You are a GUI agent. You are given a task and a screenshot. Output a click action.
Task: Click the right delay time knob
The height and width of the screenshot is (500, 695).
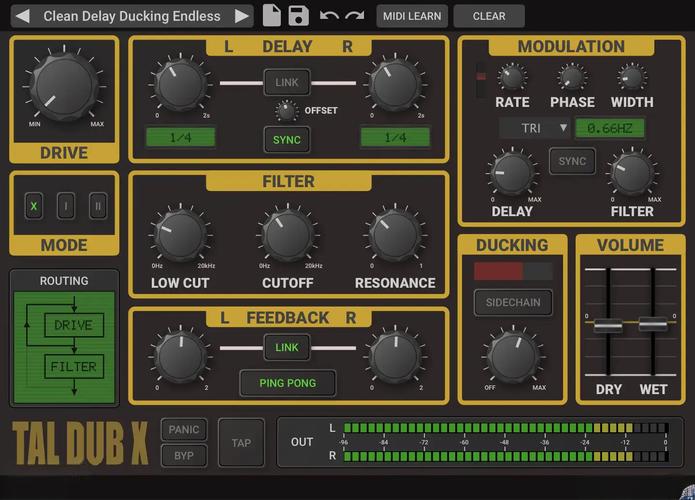pyautogui.click(x=395, y=86)
